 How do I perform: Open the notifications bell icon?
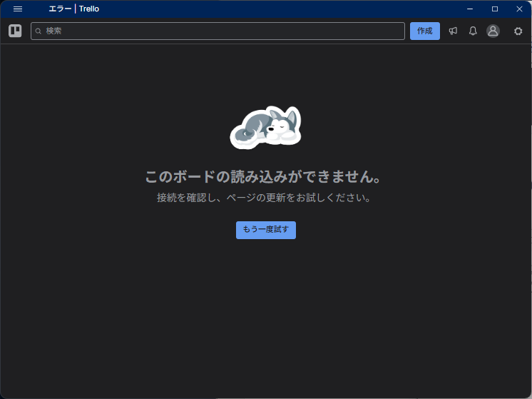[x=473, y=31]
